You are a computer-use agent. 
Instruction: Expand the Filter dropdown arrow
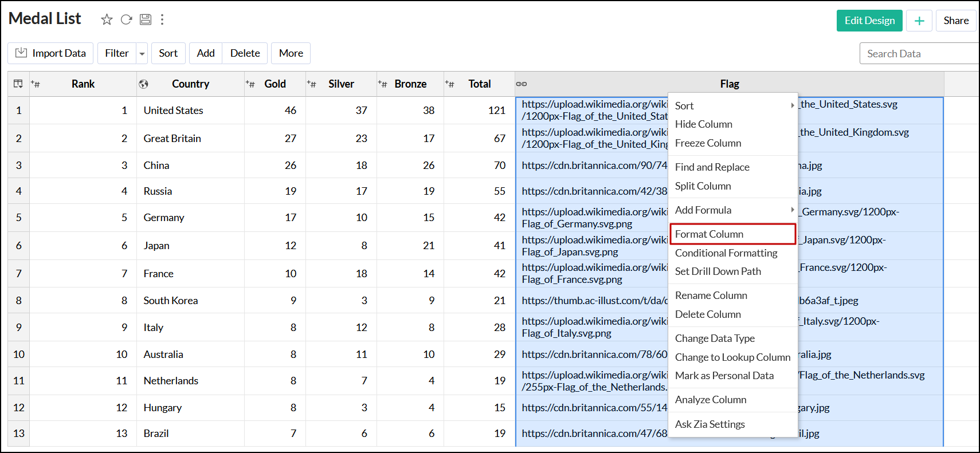pyautogui.click(x=142, y=53)
